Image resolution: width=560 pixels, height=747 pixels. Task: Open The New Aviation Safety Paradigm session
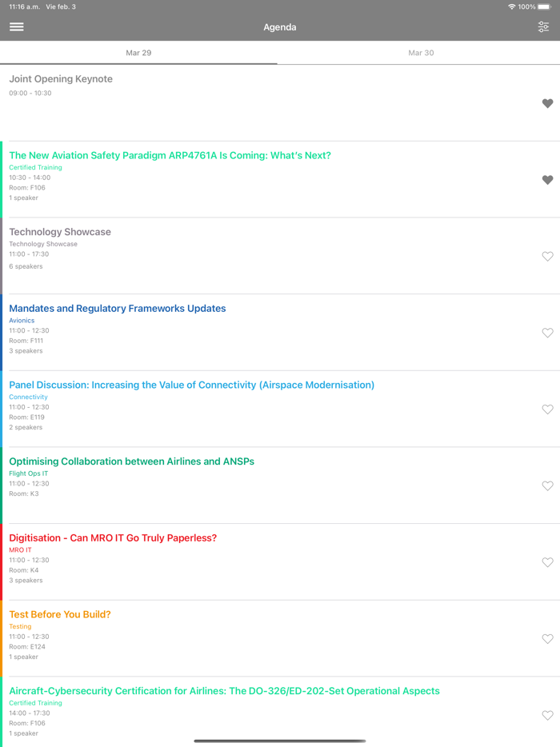(x=170, y=155)
